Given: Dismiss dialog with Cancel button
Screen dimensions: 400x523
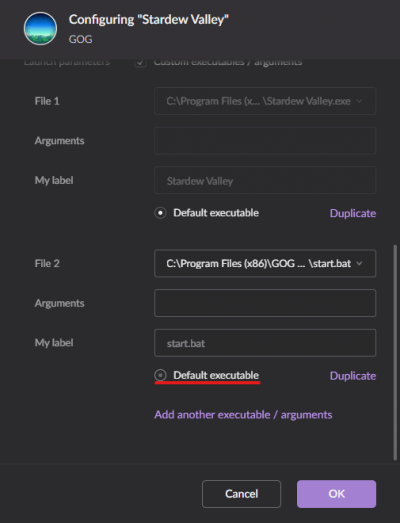Looking at the screenshot, I should [x=241, y=494].
